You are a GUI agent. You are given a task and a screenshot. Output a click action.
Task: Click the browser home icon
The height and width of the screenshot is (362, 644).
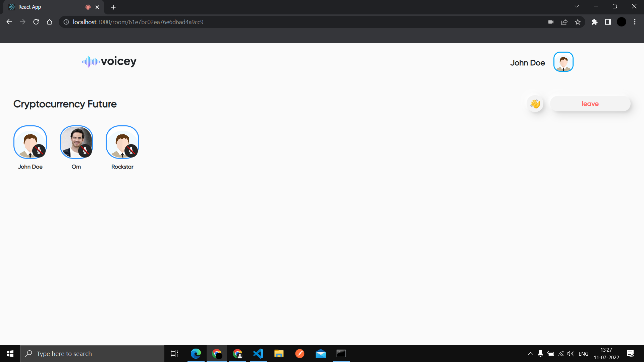coord(50,22)
